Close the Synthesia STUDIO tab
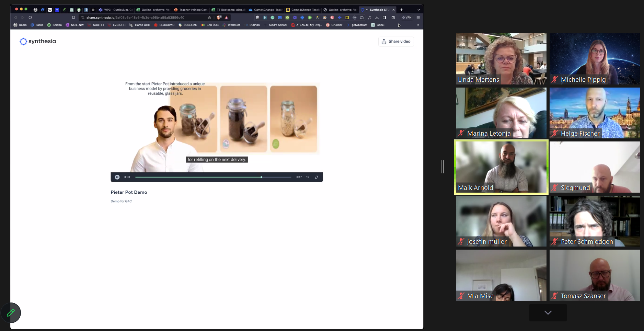Image resolution: width=644 pixels, height=331 pixels. click(x=393, y=10)
